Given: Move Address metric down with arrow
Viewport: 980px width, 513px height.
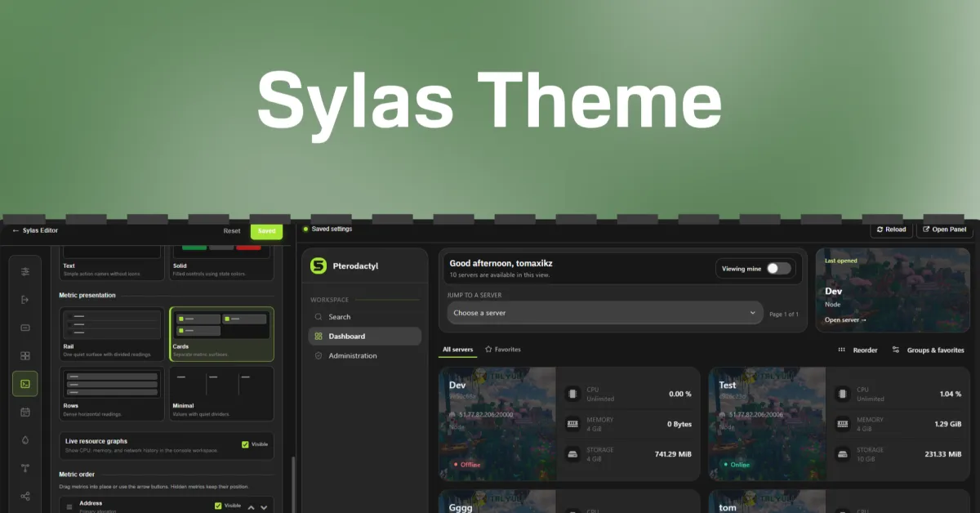Looking at the screenshot, I should pos(264,507).
